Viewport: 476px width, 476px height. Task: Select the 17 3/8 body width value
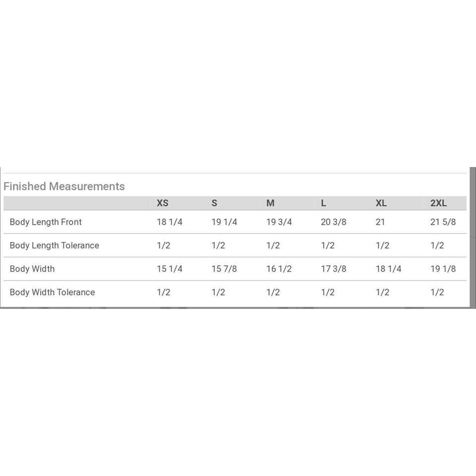334,269
